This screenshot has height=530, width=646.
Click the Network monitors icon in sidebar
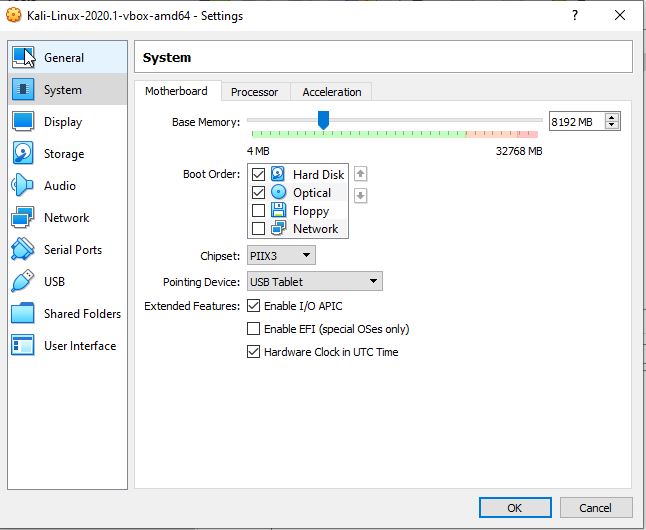pyautogui.click(x=23, y=217)
